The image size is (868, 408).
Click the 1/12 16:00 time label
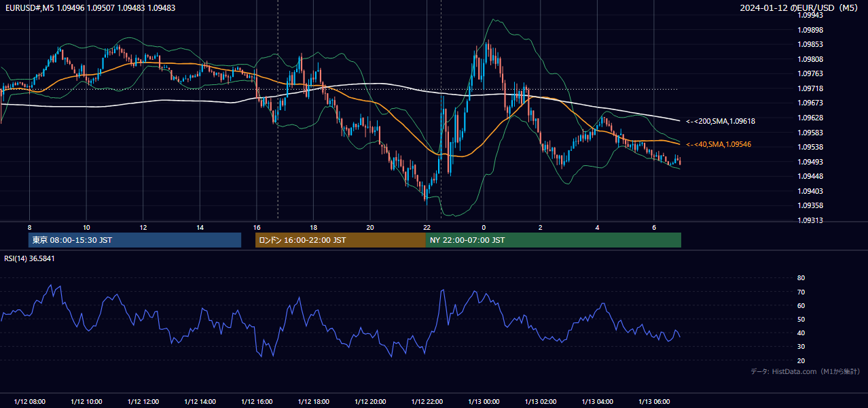(257, 401)
